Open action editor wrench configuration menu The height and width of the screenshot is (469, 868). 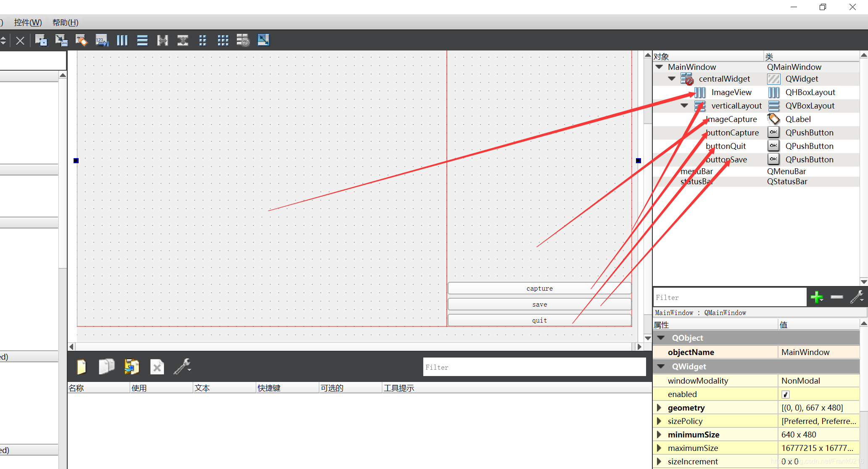point(182,367)
